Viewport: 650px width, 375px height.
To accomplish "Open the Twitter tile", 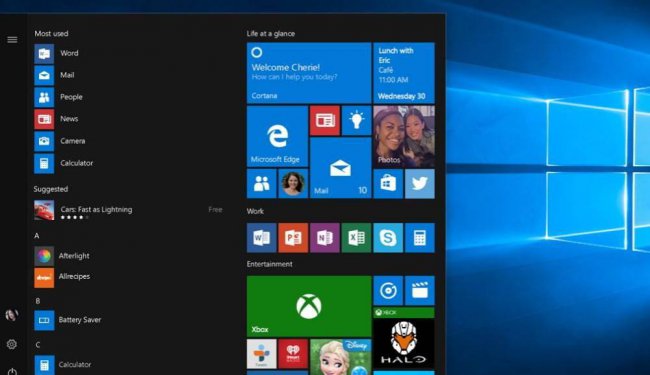I will (420, 184).
